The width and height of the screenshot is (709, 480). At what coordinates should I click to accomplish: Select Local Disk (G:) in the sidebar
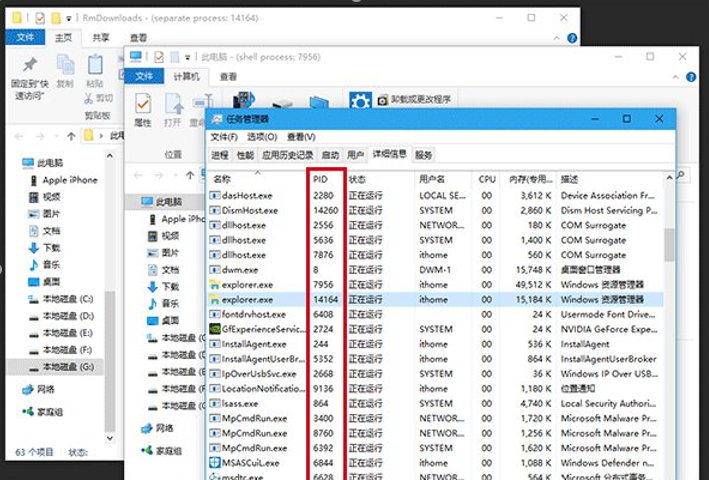64,367
